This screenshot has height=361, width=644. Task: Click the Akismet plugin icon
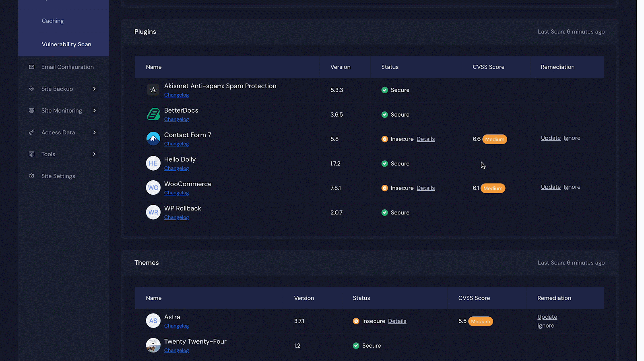point(153,90)
